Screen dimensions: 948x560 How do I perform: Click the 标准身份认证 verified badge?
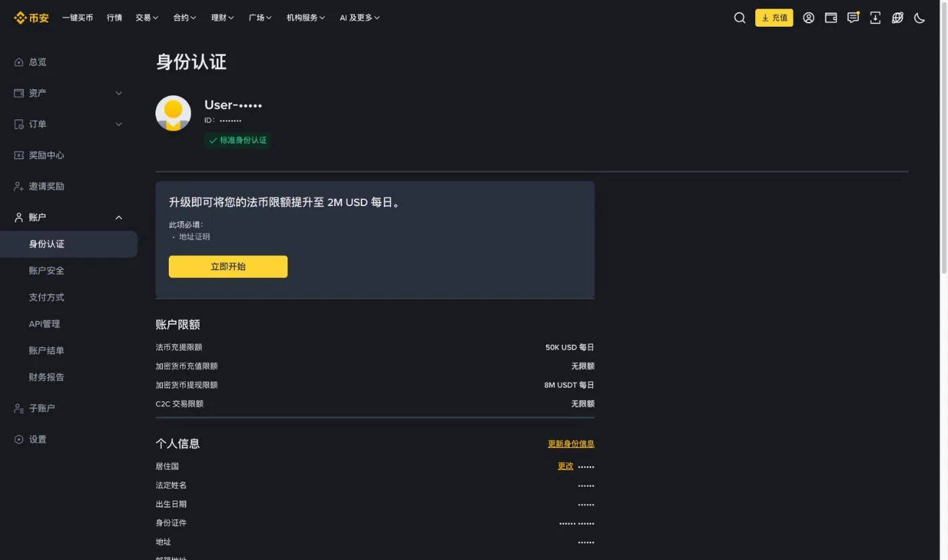(x=238, y=140)
